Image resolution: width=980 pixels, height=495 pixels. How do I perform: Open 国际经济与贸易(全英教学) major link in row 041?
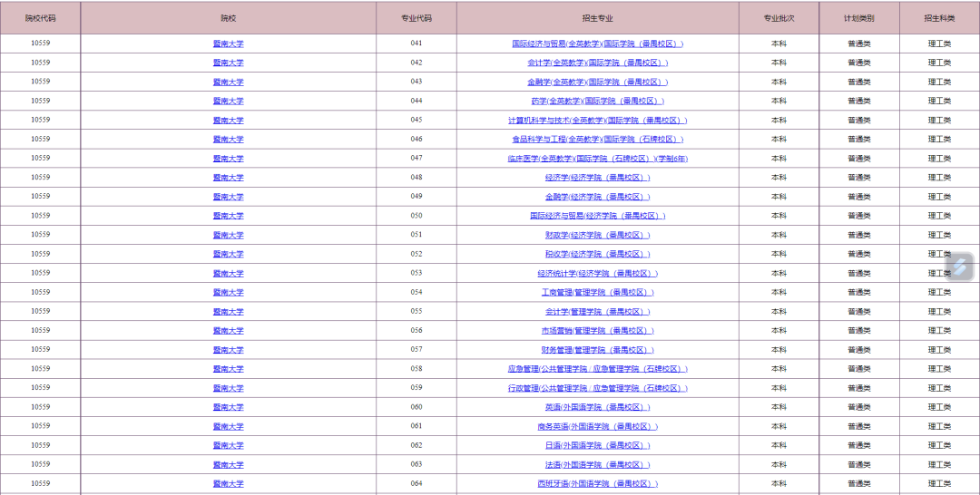coord(597,44)
